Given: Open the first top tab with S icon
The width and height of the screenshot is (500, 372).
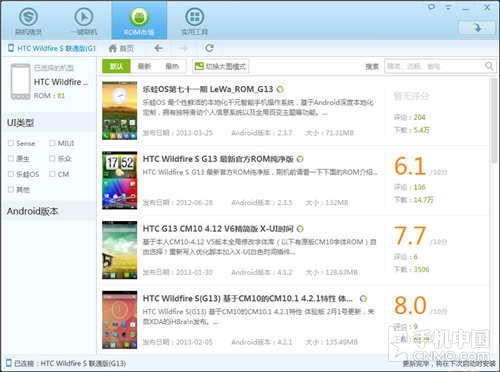Looking at the screenshot, I should click(x=28, y=21).
